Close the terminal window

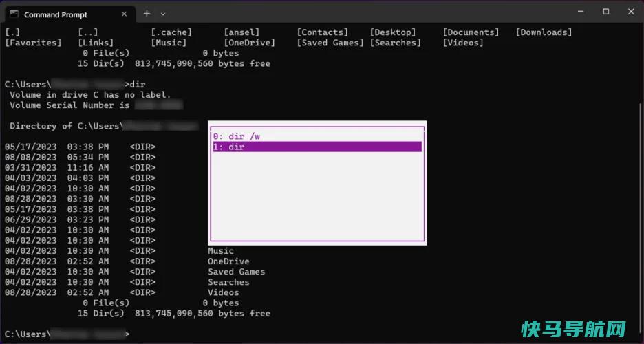pos(631,12)
